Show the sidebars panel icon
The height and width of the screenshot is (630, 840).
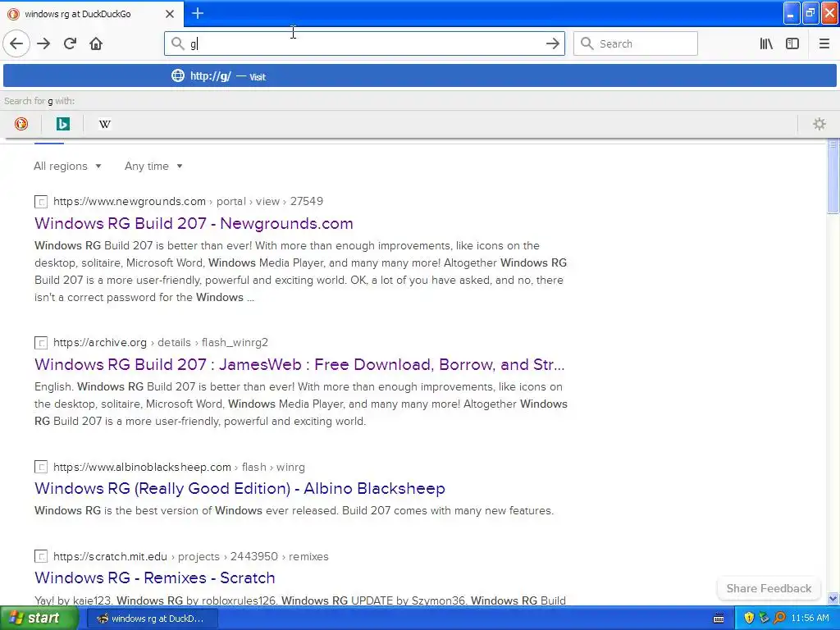click(x=792, y=43)
